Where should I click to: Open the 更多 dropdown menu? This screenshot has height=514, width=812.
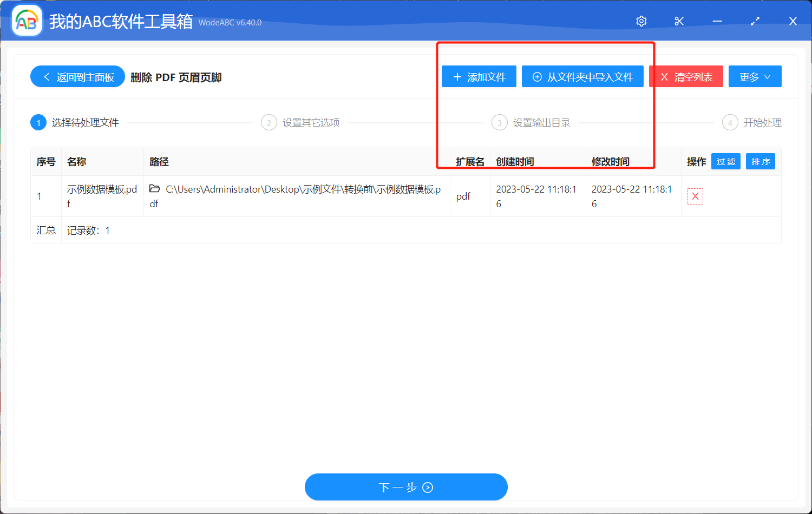tap(755, 76)
